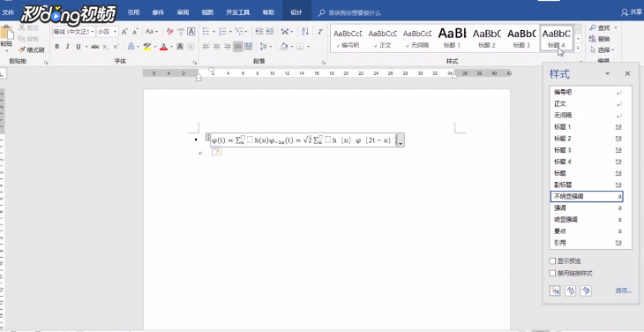Click the paragraph shading paint bucket
The image size is (644, 332).
pyautogui.click(x=283, y=47)
